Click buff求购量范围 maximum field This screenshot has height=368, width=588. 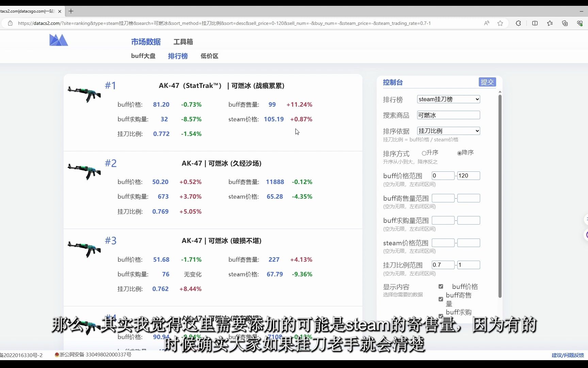click(x=469, y=220)
